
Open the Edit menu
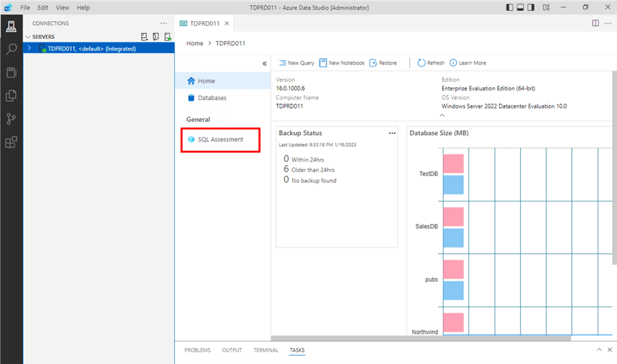pyautogui.click(x=43, y=8)
